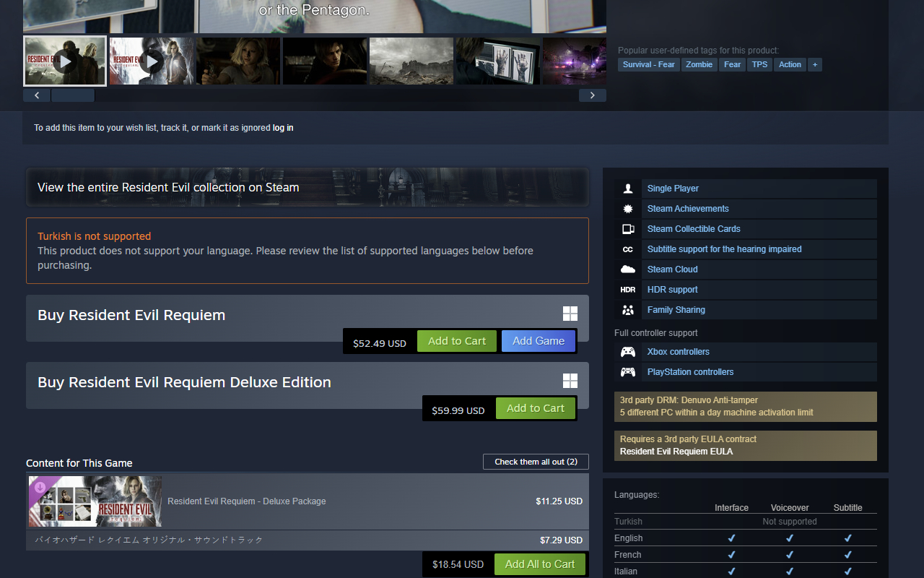Select the TPS tag
924x578 pixels.
click(x=759, y=64)
